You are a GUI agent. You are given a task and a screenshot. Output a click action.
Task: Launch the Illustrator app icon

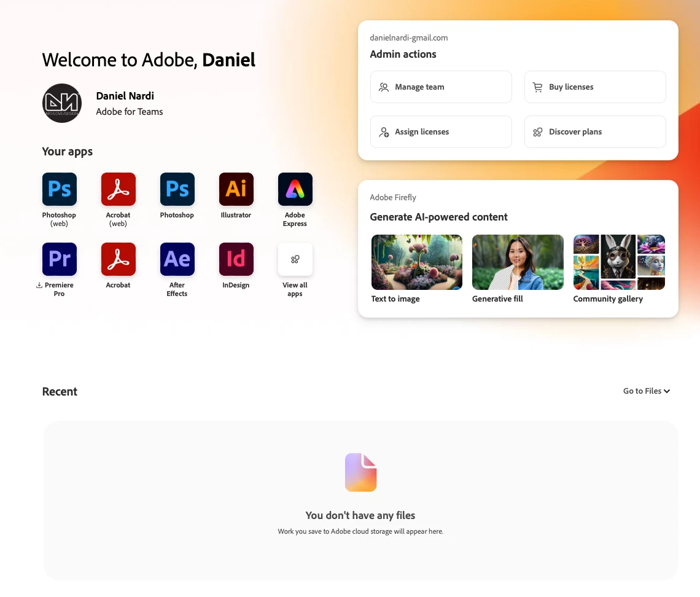236,189
